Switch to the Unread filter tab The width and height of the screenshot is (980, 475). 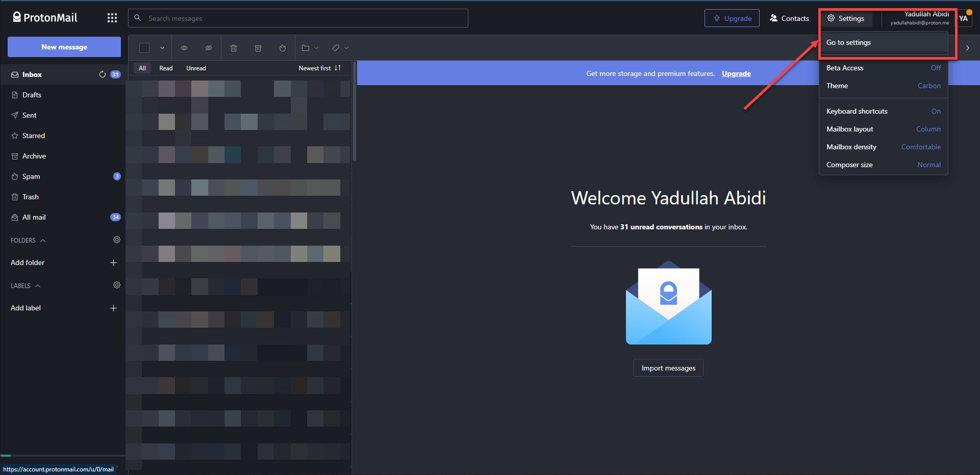tap(196, 68)
